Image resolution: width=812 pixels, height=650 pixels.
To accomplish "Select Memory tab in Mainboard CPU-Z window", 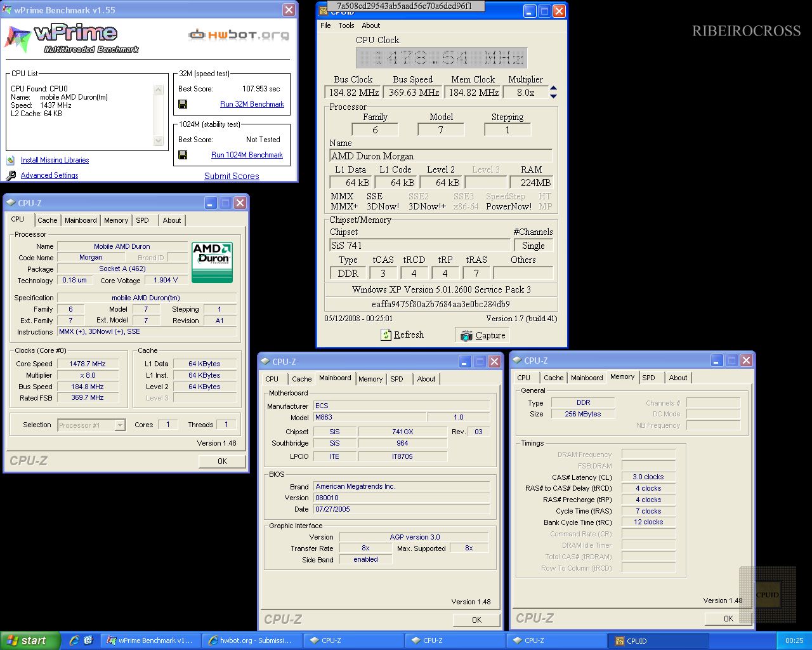I will pyautogui.click(x=370, y=379).
